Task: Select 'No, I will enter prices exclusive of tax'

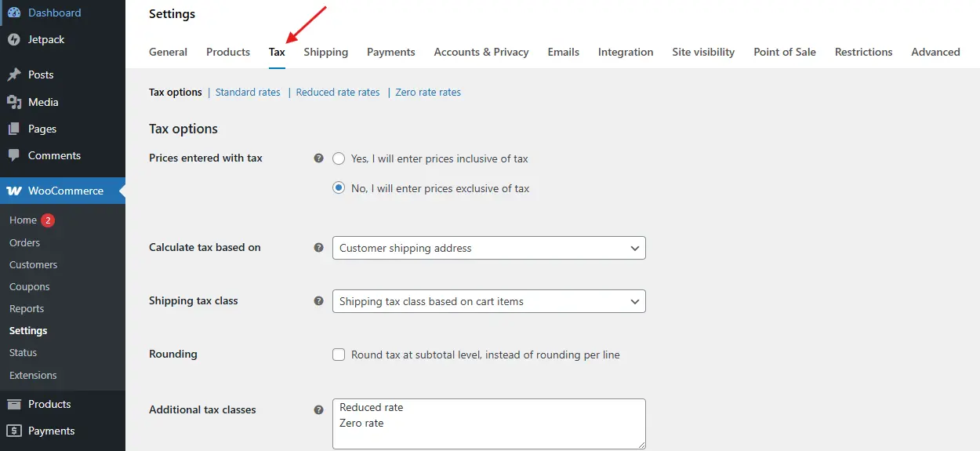Action: pos(339,188)
